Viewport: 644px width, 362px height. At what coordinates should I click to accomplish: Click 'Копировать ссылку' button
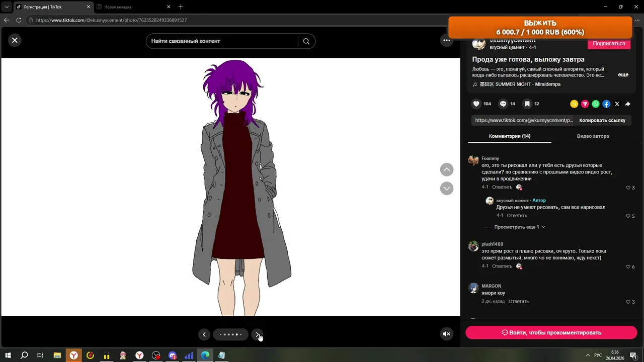click(602, 121)
